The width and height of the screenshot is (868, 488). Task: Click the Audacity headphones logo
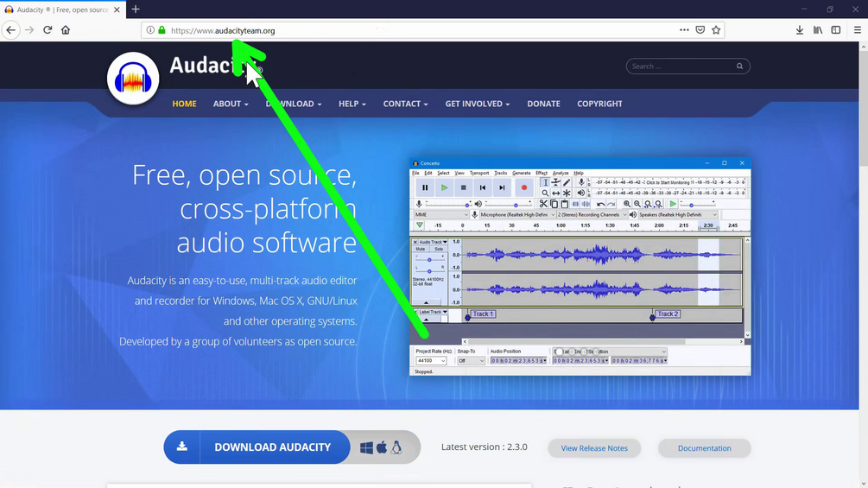tap(133, 79)
